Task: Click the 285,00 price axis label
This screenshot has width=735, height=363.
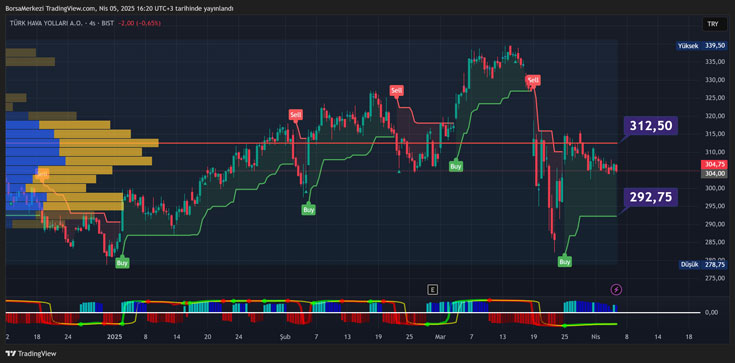Action: [x=715, y=242]
